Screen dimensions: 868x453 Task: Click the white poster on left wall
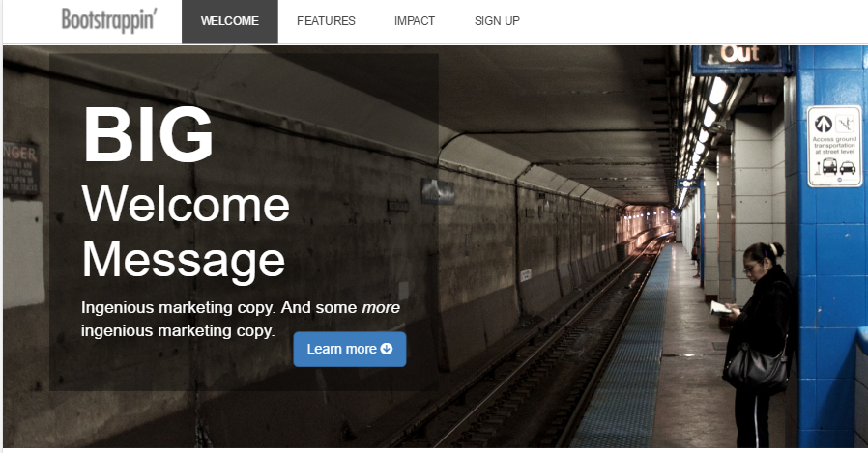click(23, 253)
